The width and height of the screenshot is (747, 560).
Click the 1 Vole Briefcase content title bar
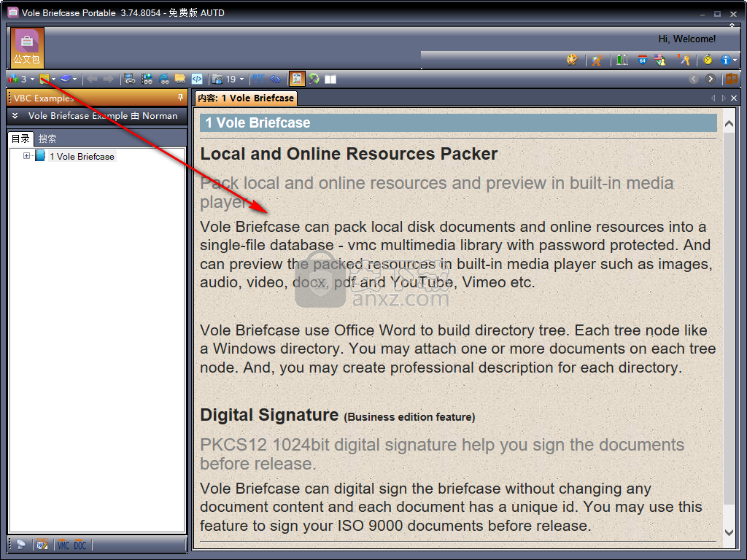[458, 122]
